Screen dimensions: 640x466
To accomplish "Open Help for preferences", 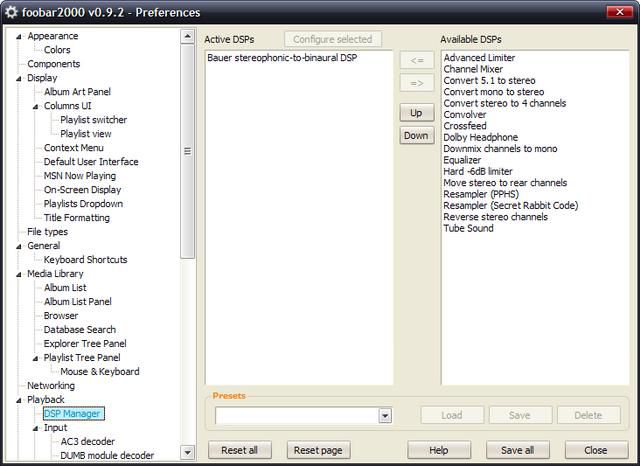I will tap(439, 450).
